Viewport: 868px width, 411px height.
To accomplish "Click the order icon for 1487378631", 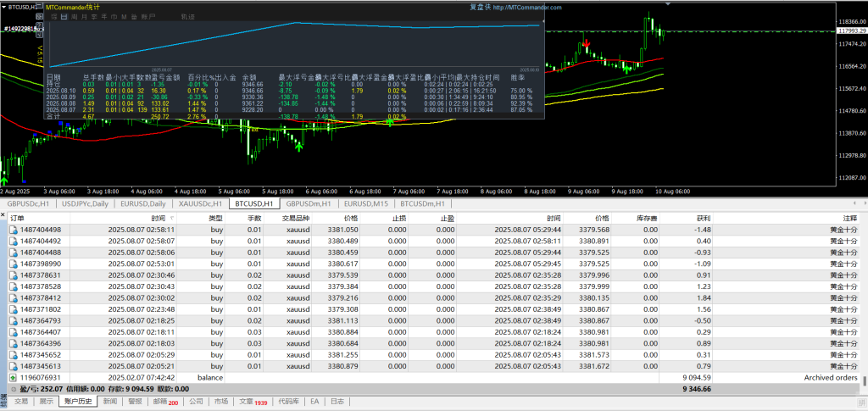I will tap(13, 275).
